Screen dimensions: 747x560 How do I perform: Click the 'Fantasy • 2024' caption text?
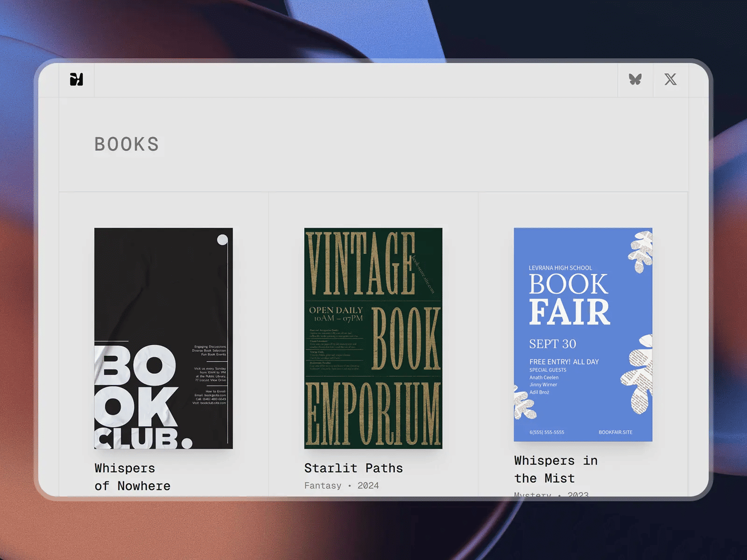341,485
